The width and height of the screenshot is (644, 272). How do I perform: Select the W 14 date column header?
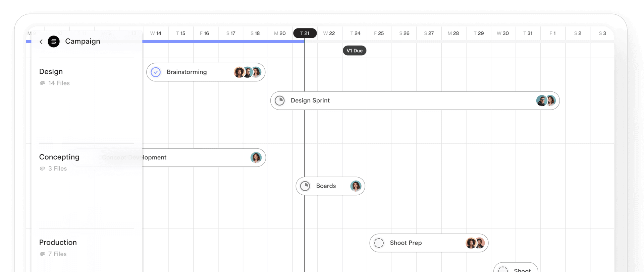tap(156, 33)
